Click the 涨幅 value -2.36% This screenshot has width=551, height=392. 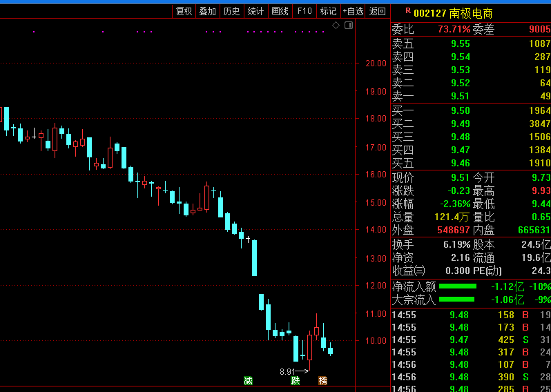455,204
